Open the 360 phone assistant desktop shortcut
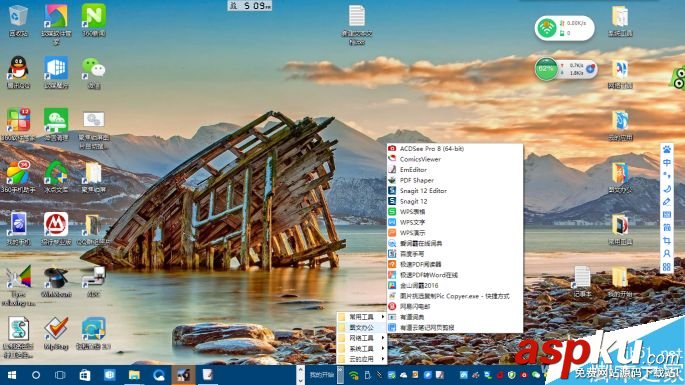 pyautogui.click(x=18, y=177)
